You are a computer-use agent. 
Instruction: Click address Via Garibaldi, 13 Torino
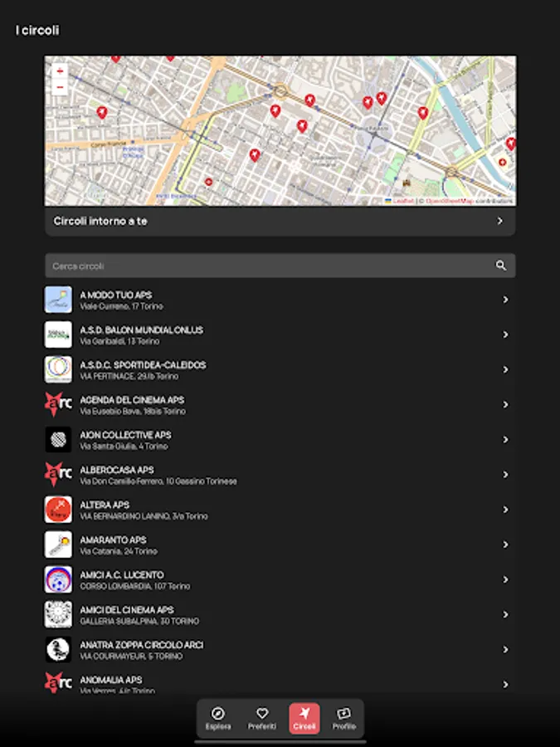[x=119, y=341]
